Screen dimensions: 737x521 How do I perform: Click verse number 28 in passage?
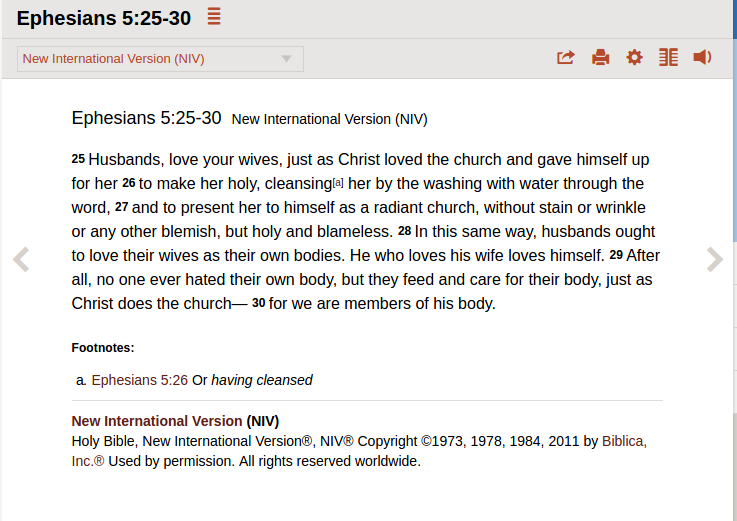coord(404,231)
